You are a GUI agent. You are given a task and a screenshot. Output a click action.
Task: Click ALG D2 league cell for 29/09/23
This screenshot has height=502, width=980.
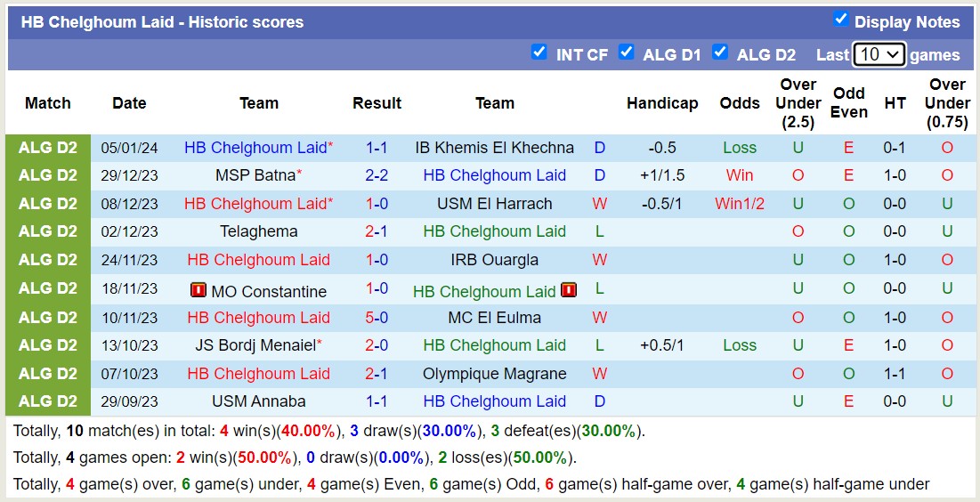(48, 401)
